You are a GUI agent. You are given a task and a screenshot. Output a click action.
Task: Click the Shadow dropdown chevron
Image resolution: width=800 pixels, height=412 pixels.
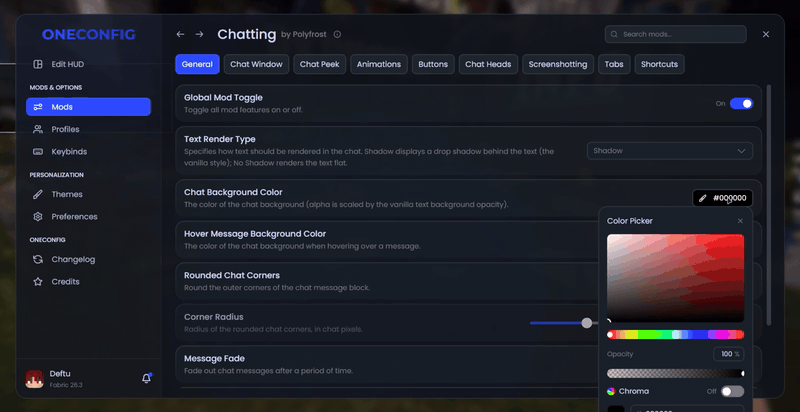pyautogui.click(x=741, y=151)
